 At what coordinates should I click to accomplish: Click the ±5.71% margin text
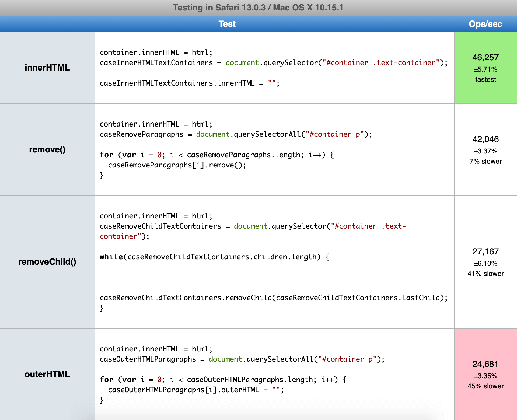[x=485, y=69]
